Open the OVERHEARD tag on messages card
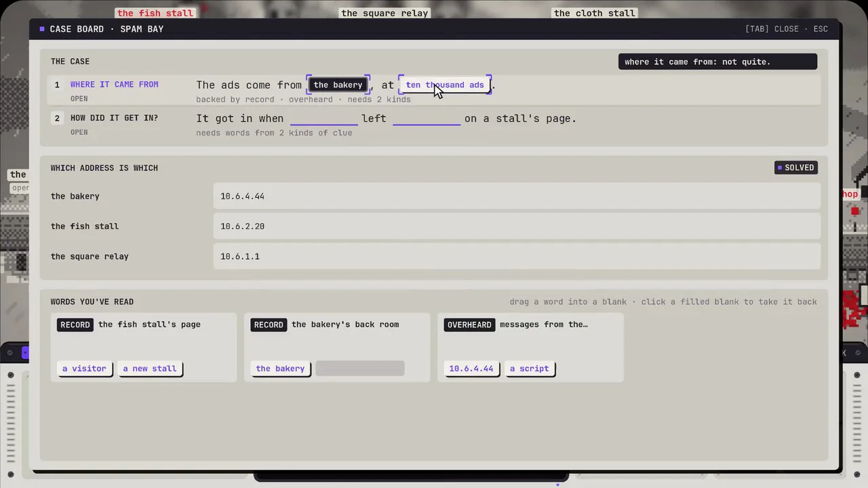Screen dimensions: 868x488 469,325
